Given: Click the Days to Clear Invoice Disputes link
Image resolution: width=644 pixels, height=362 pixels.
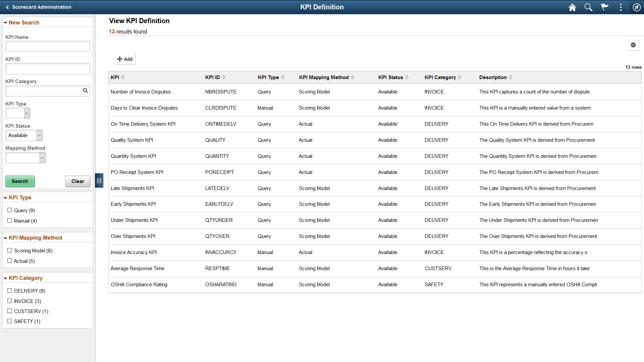Looking at the screenshot, I should click(144, 108).
